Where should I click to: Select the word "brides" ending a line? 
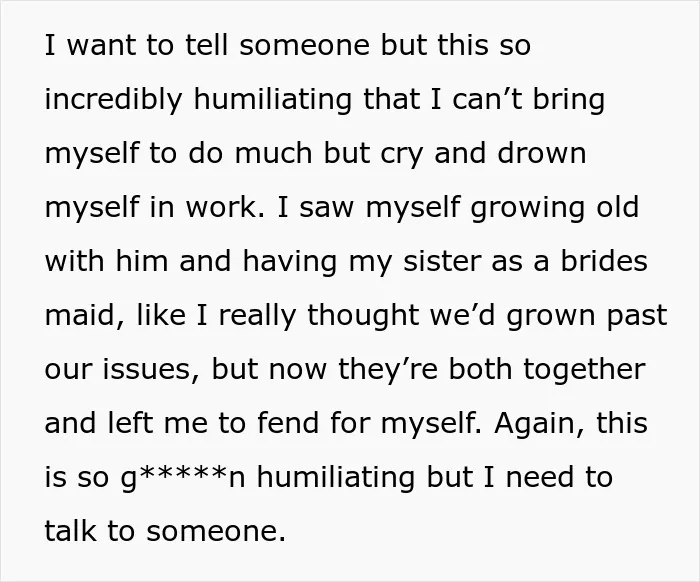click(604, 261)
